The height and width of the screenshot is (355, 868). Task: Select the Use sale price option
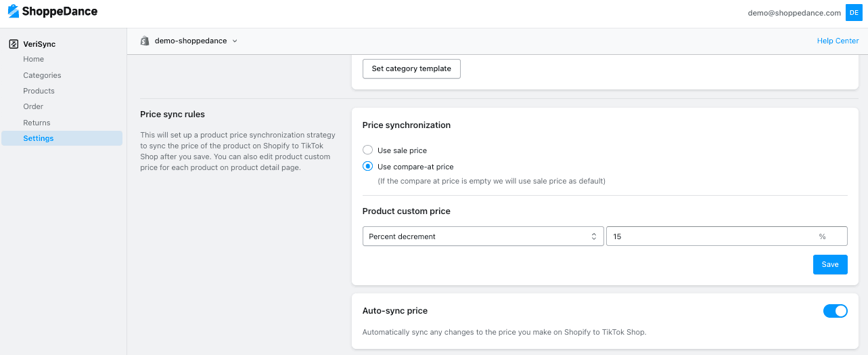(x=367, y=150)
